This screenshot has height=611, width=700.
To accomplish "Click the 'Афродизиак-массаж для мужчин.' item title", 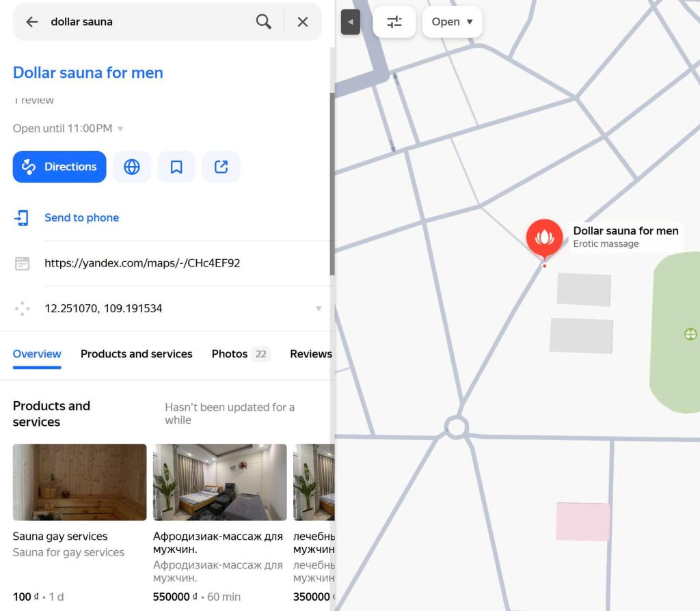I will coord(218,543).
